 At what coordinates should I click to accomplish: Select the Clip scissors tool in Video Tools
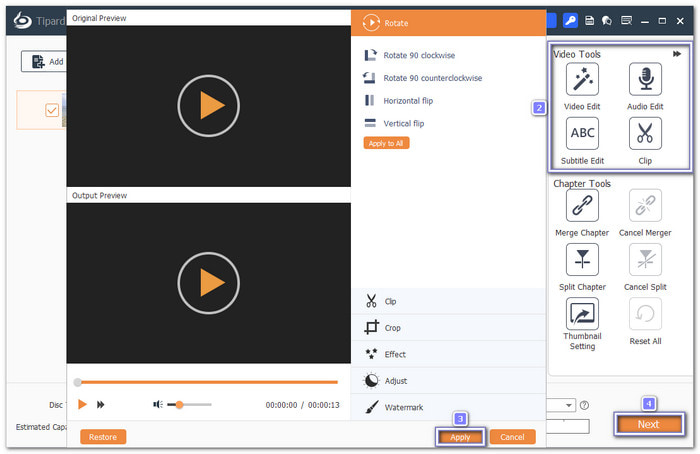point(645,133)
